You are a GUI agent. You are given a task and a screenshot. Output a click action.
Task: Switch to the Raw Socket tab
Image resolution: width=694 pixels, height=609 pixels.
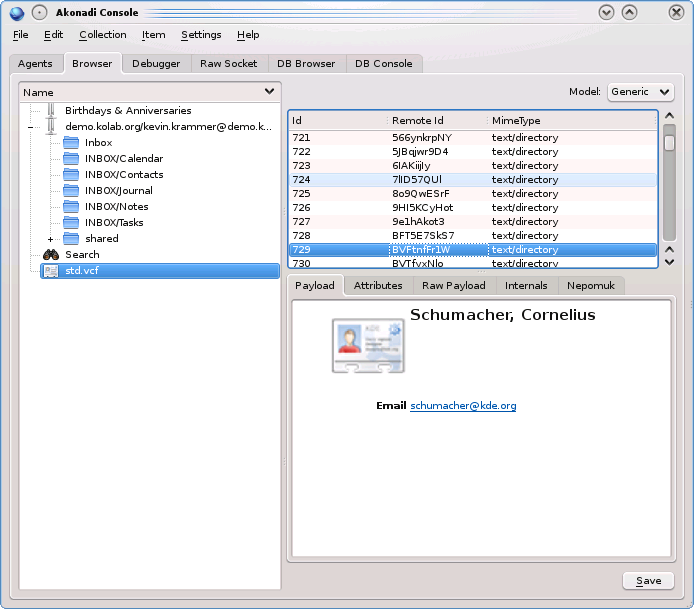point(228,64)
